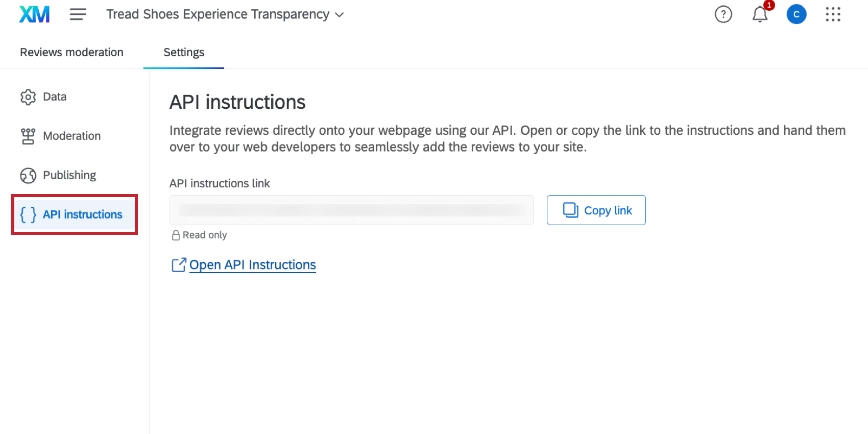Image resolution: width=868 pixels, height=434 pixels.
Task: Open the notifications bell
Action: tap(760, 14)
